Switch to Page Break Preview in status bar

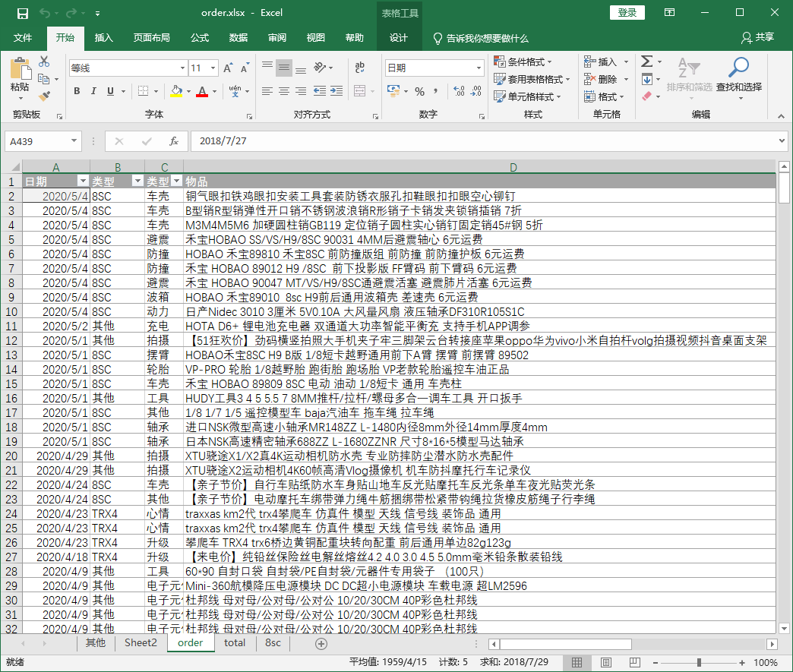[x=635, y=662]
